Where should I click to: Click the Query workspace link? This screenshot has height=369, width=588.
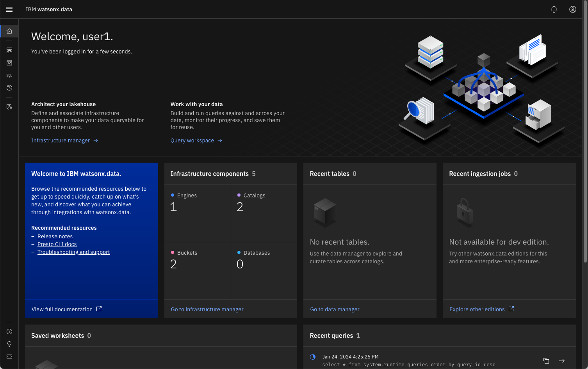pos(196,140)
